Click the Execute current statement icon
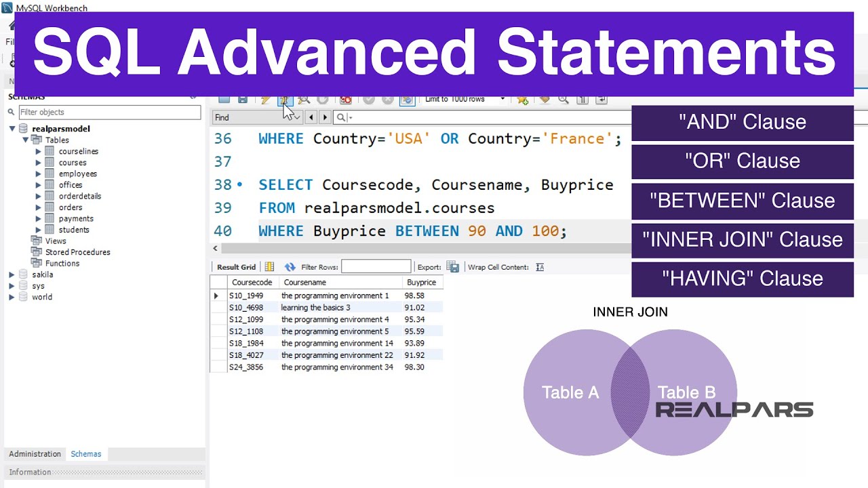The width and height of the screenshot is (868, 488). (285, 100)
